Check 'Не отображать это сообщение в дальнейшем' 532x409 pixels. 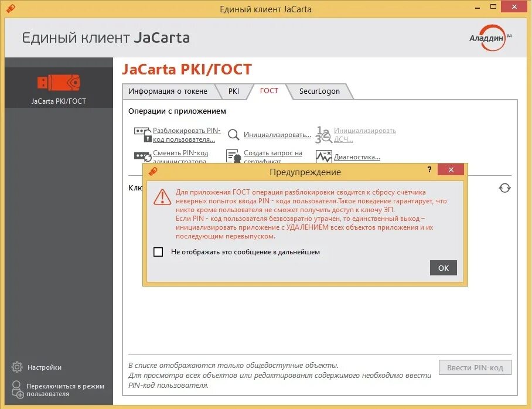pyautogui.click(x=158, y=252)
